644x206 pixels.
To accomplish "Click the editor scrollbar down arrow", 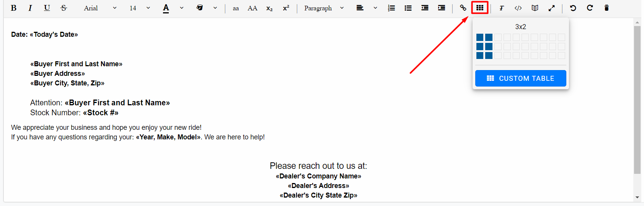I will click(x=637, y=198).
